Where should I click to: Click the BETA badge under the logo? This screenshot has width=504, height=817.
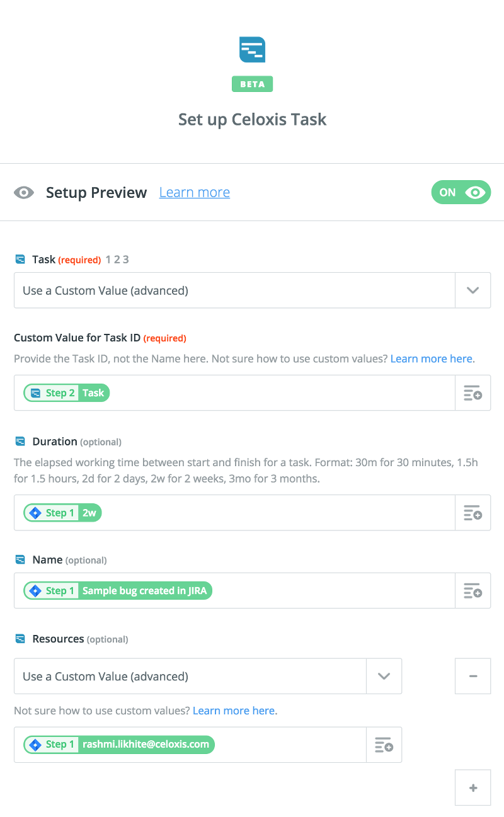coord(252,84)
